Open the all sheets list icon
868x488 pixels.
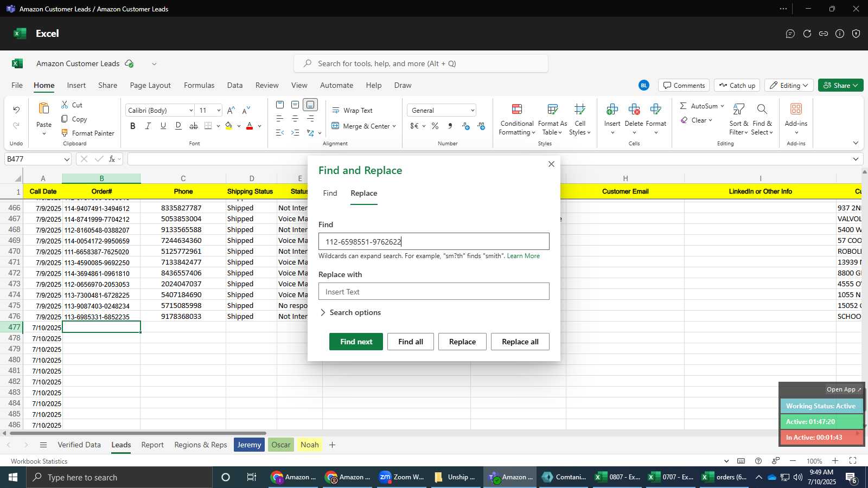(x=43, y=445)
